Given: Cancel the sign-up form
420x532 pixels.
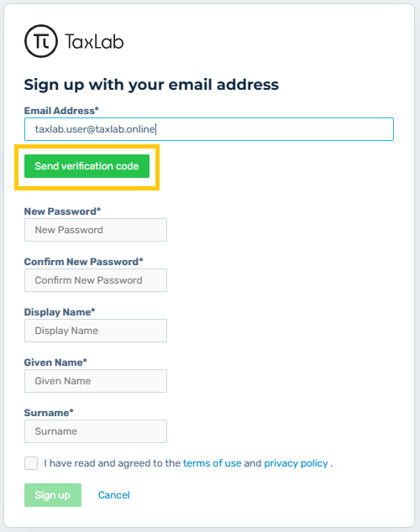Looking at the screenshot, I should pos(114,495).
